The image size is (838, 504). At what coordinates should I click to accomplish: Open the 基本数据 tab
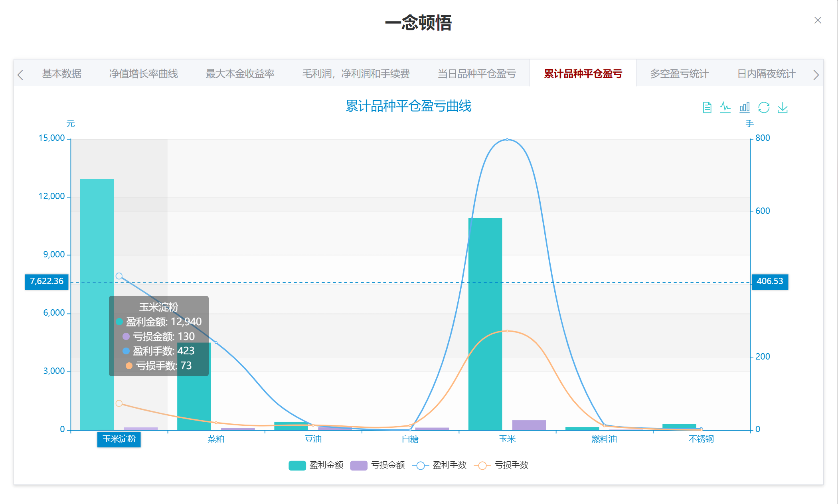click(62, 74)
